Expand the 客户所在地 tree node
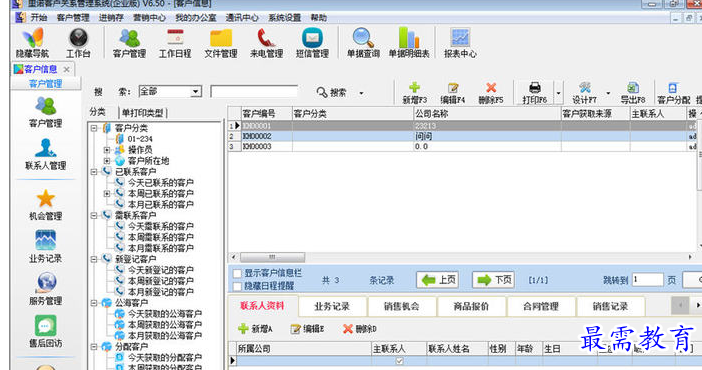The width and height of the screenshot is (702, 370). click(x=107, y=160)
